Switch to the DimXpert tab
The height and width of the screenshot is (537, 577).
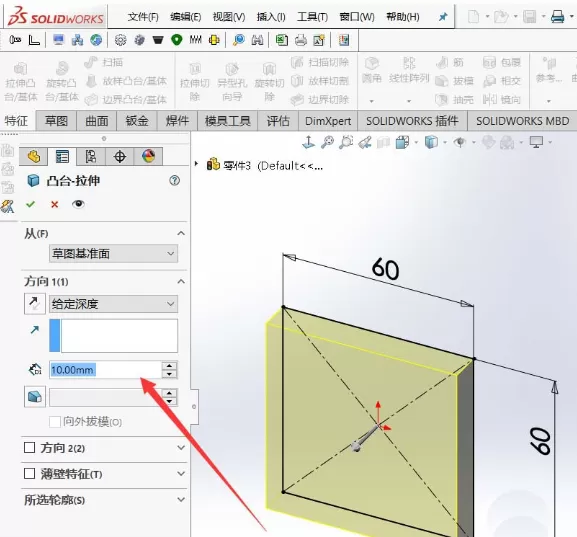click(328, 121)
